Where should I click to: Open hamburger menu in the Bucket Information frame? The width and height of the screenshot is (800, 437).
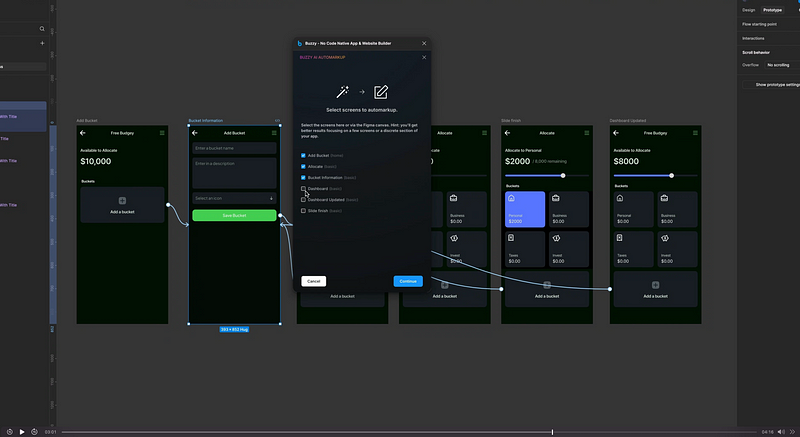point(274,133)
